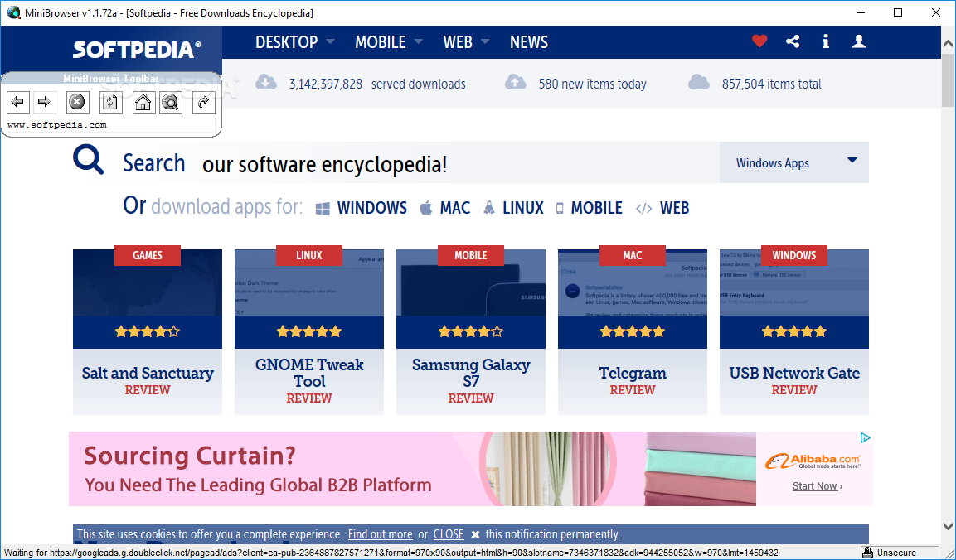Open the WEB navigation menu
This screenshot has width=956, height=560.
click(458, 42)
